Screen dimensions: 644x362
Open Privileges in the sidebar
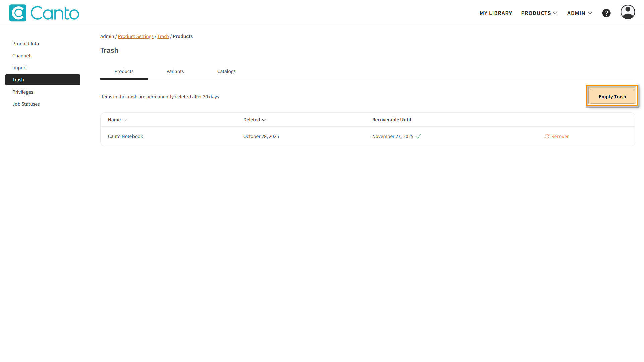coord(43,92)
